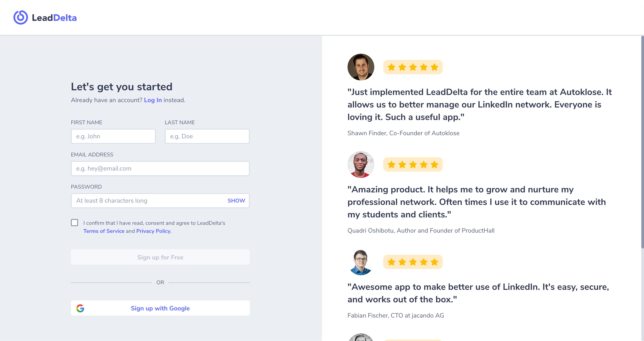The width and height of the screenshot is (644, 341).
Task: Click the vertical scrollbar on the right
Action: [x=642, y=142]
